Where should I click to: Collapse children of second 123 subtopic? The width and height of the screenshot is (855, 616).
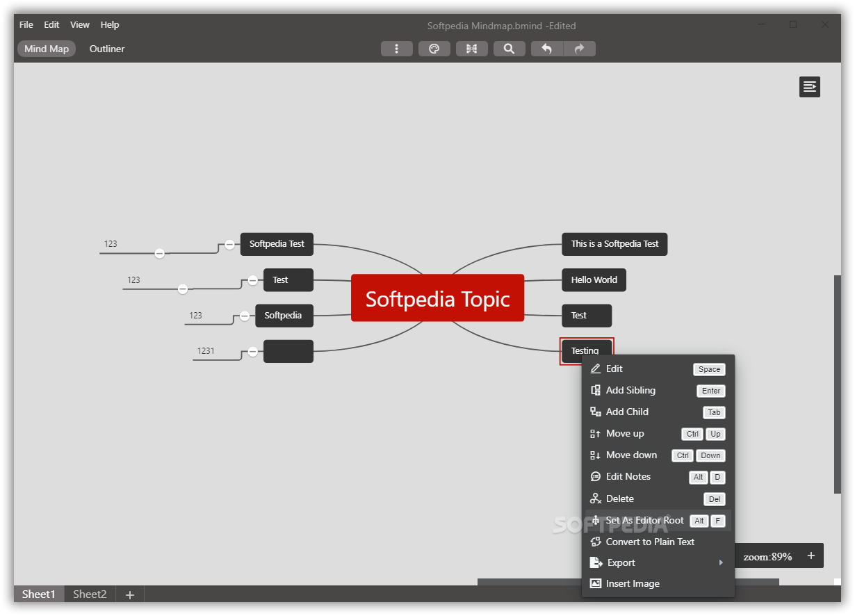pyautogui.click(x=183, y=289)
